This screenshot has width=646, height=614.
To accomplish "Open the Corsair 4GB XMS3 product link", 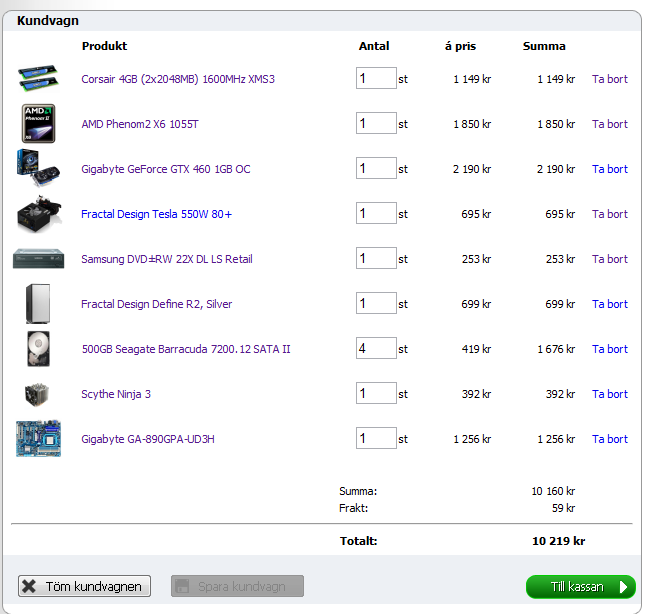I will 177,79.
